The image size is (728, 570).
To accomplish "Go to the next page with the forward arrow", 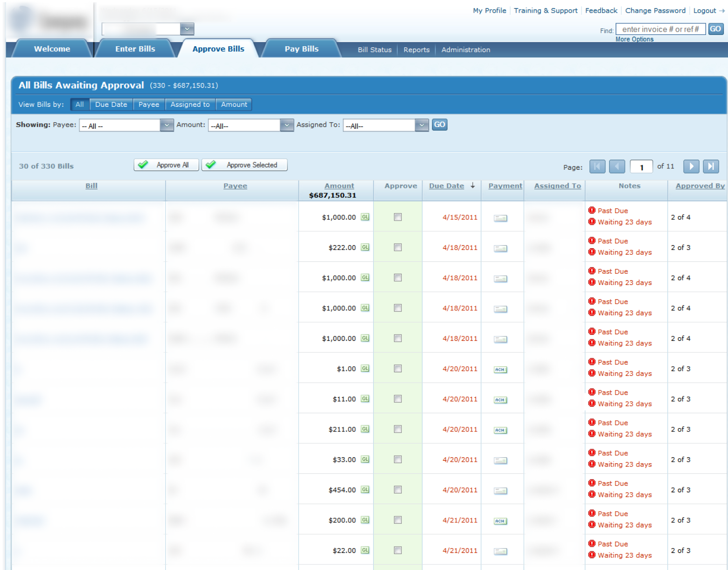I will (x=691, y=166).
